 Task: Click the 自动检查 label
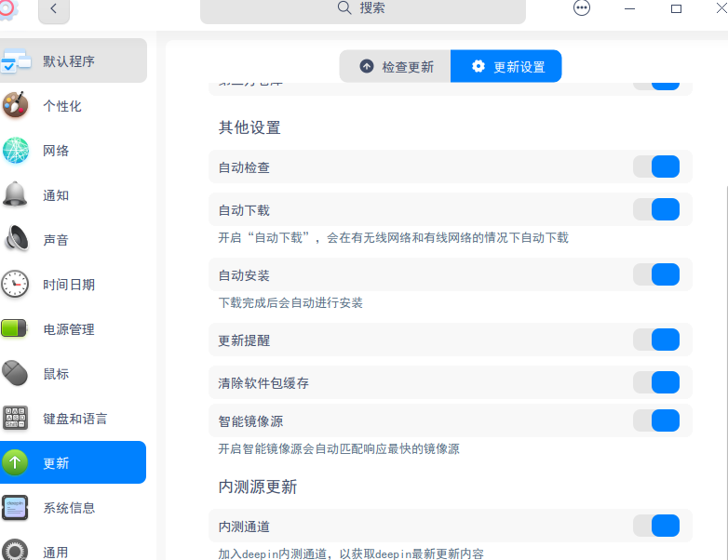pos(244,167)
